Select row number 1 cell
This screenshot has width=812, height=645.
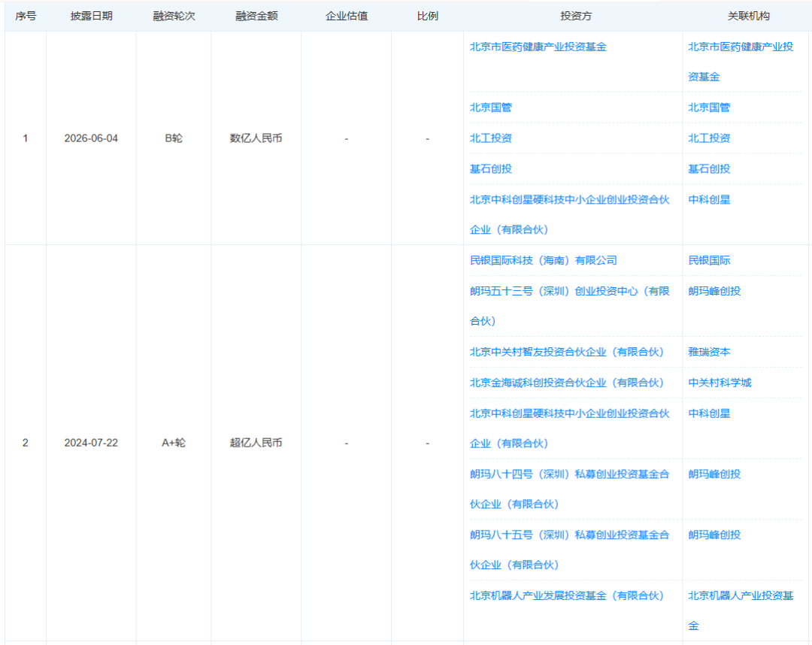tap(25, 138)
